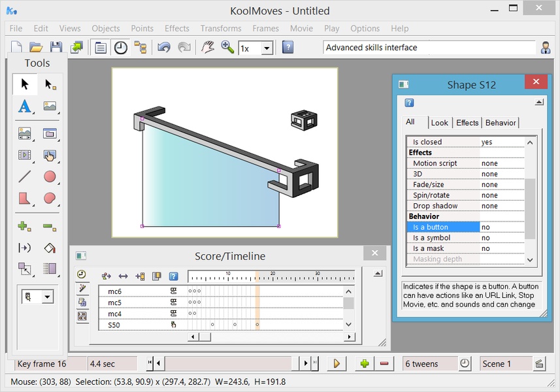Collapse the Shape S12 panel arrow
Screen dimensions: 560x392
tap(538, 103)
